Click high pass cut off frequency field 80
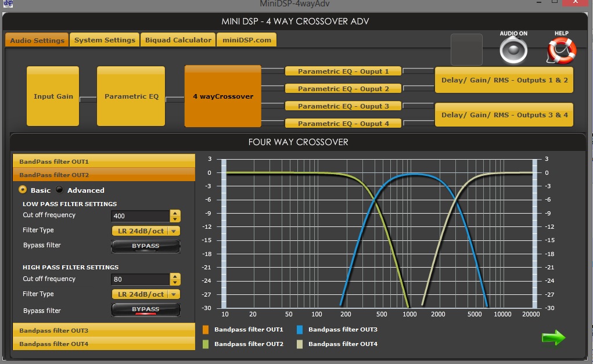The width and height of the screenshot is (593, 364). (x=141, y=279)
